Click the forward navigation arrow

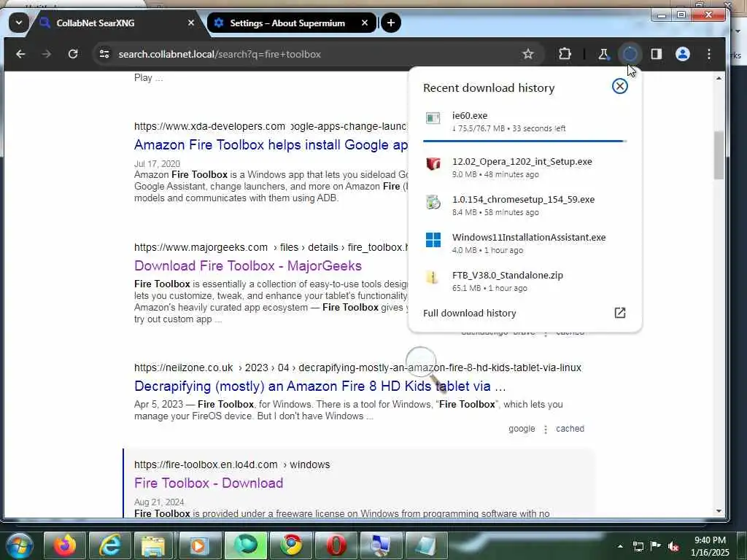click(46, 54)
